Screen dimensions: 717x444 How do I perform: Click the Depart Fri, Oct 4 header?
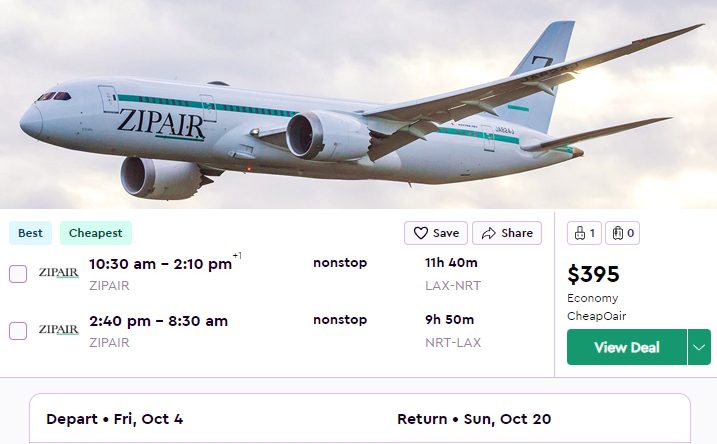pos(114,419)
